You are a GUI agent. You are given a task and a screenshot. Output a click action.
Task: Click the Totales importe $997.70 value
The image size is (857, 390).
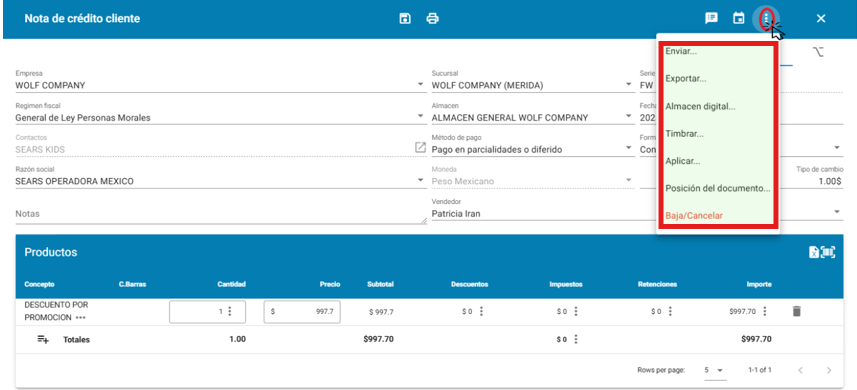pyautogui.click(x=756, y=339)
